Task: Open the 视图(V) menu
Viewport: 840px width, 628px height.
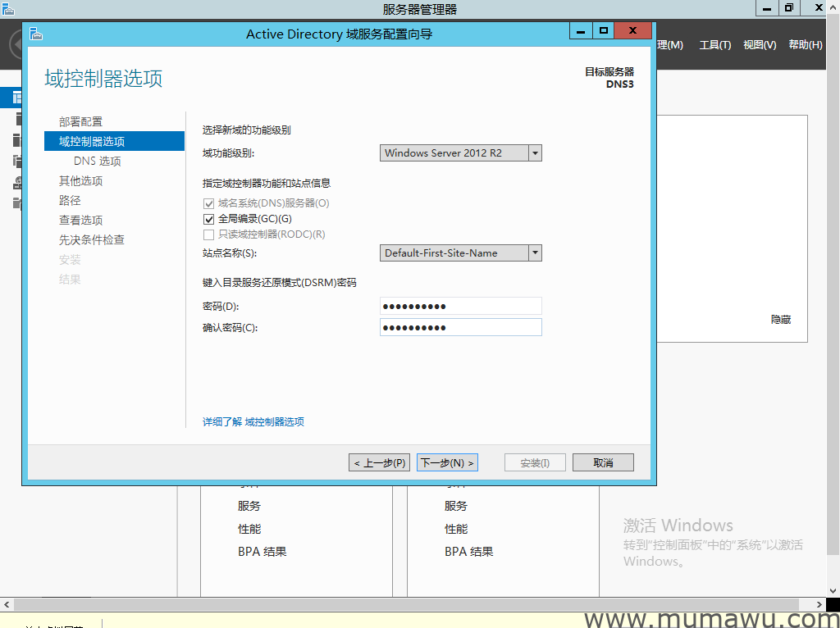Action: (759, 45)
